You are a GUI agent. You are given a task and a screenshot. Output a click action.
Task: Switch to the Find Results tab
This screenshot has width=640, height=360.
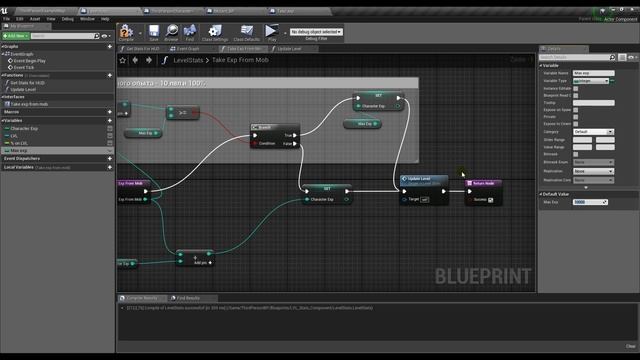click(x=188, y=298)
